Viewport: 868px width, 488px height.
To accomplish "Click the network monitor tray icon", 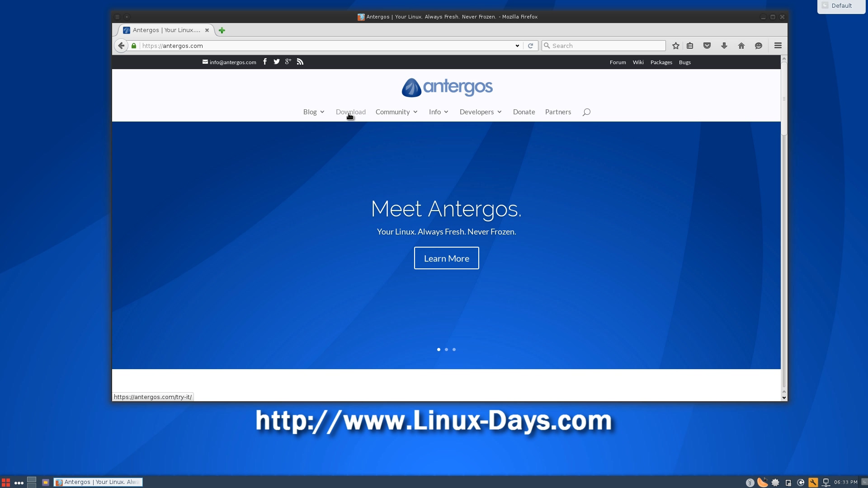I will click(x=826, y=483).
